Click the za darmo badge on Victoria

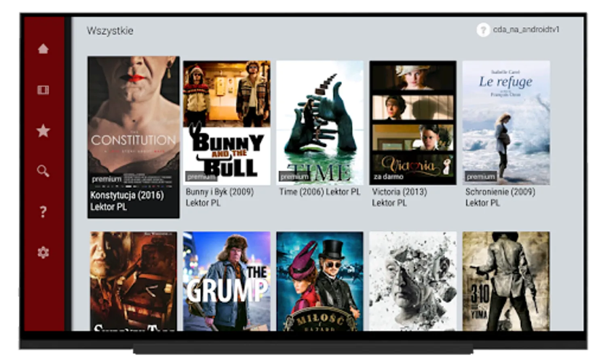point(388,176)
